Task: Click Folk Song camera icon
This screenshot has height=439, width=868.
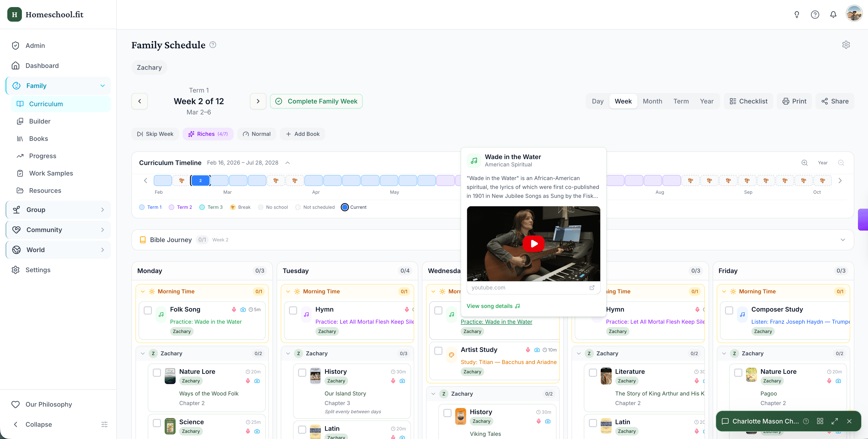Action: click(x=243, y=309)
